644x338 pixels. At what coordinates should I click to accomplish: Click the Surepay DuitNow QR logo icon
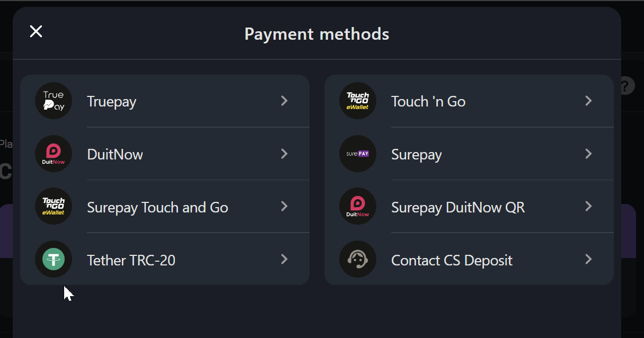click(x=358, y=206)
